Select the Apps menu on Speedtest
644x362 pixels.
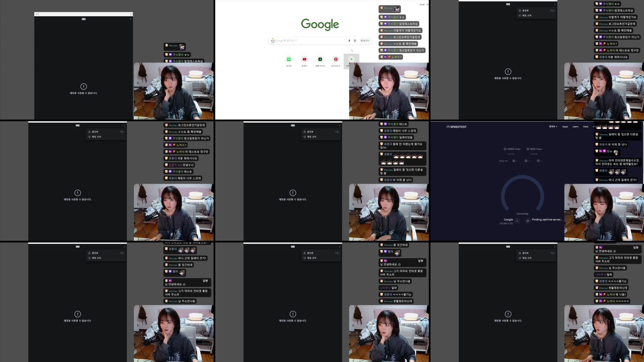tap(565, 127)
